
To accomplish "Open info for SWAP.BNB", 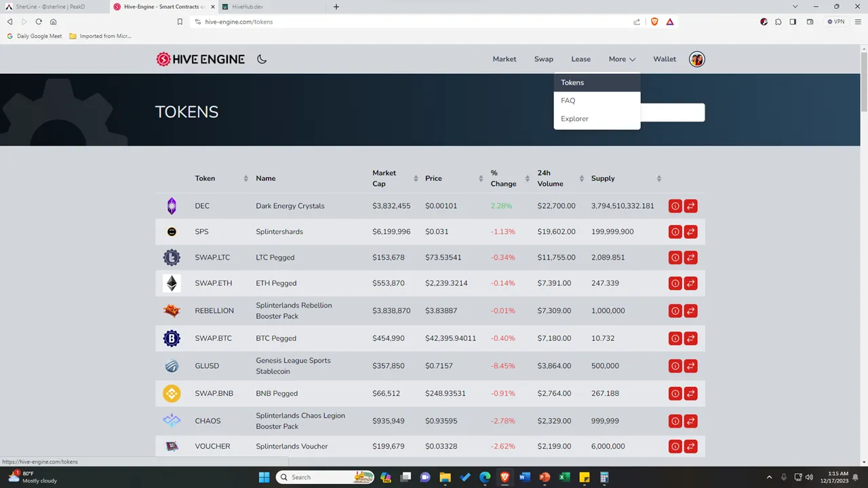I will pos(675,393).
